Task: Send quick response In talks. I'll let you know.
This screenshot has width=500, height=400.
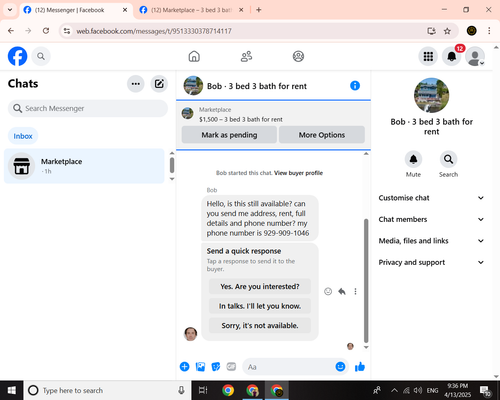Action: pos(260,306)
